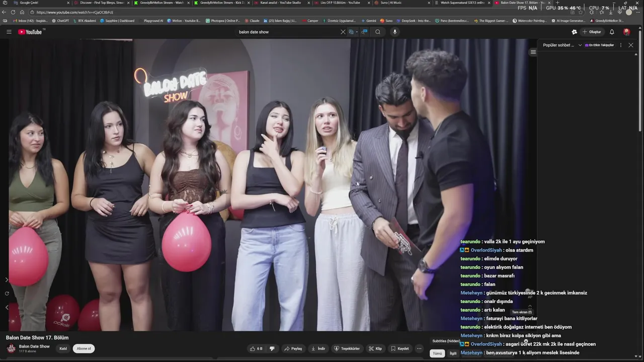
Task: Click the Balon Date Show 17. Bölüm title
Action: [x=37, y=338]
